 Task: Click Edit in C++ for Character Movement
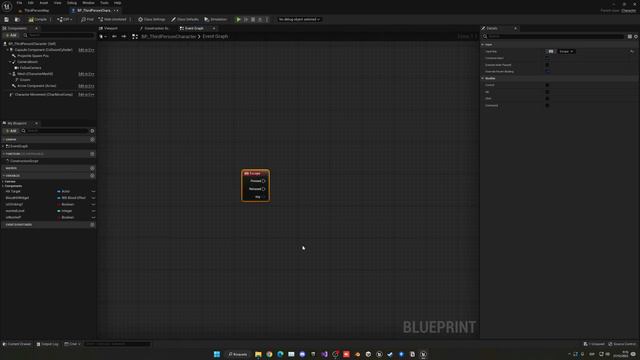click(x=86, y=94)
